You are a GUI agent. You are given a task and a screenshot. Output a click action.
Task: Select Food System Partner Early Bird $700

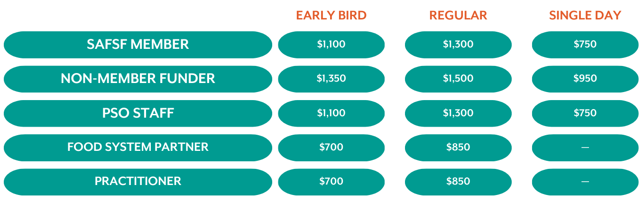click(x=331, y=147)
